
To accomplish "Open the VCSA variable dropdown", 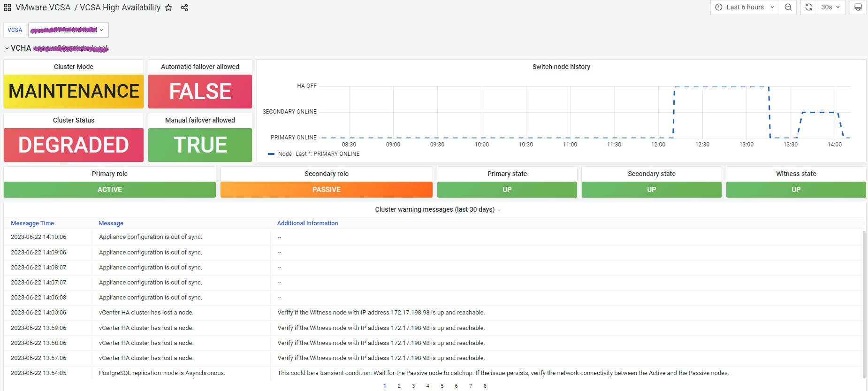I will pos(69,30).
